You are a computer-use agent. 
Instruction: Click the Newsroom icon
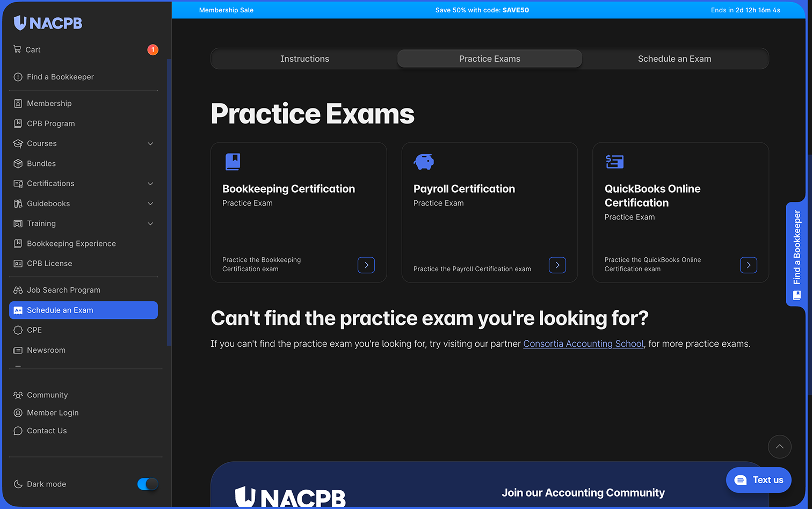point(18,350)
